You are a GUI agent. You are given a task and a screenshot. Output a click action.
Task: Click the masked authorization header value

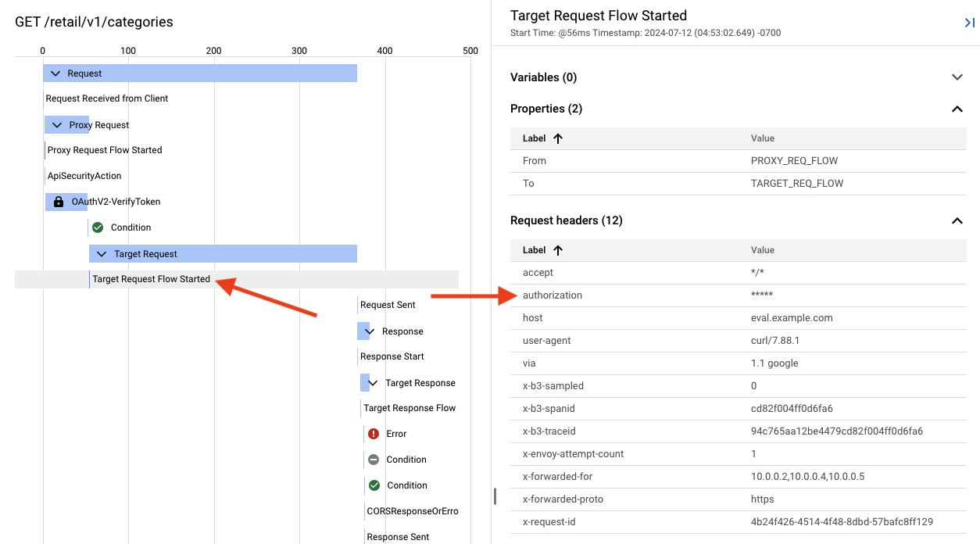click(761, 295)
